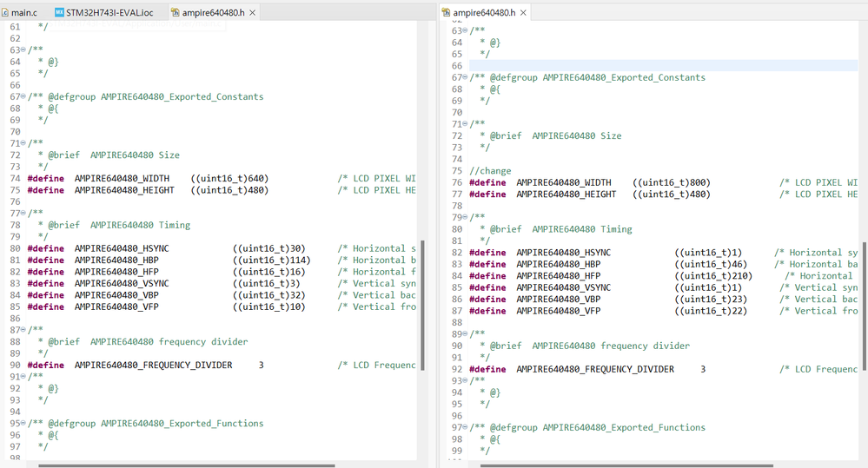Collapse frequency divider comment fold at left line 87
This screenshot has height=468, width=868.
23,330
